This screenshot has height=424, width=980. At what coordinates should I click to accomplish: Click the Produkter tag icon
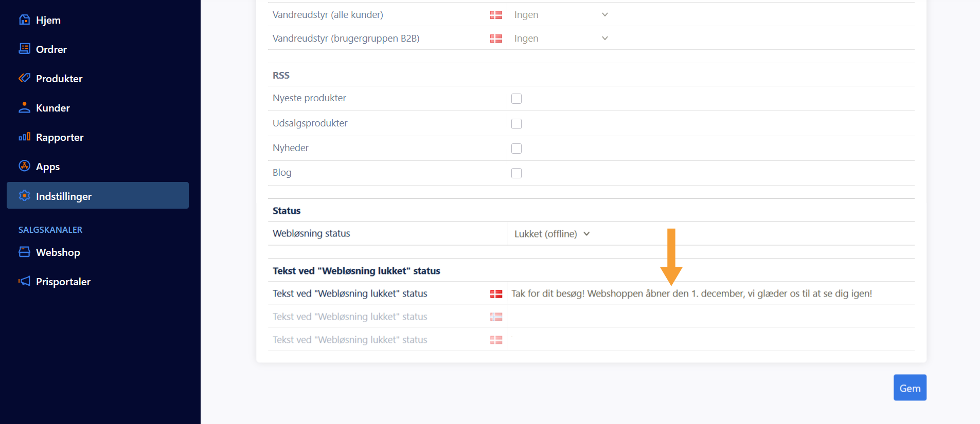click(24, 78)
